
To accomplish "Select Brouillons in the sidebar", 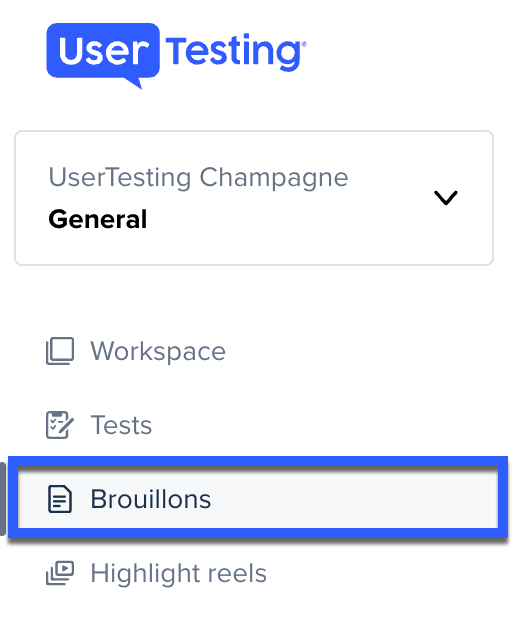I will [x=258, y=498].
